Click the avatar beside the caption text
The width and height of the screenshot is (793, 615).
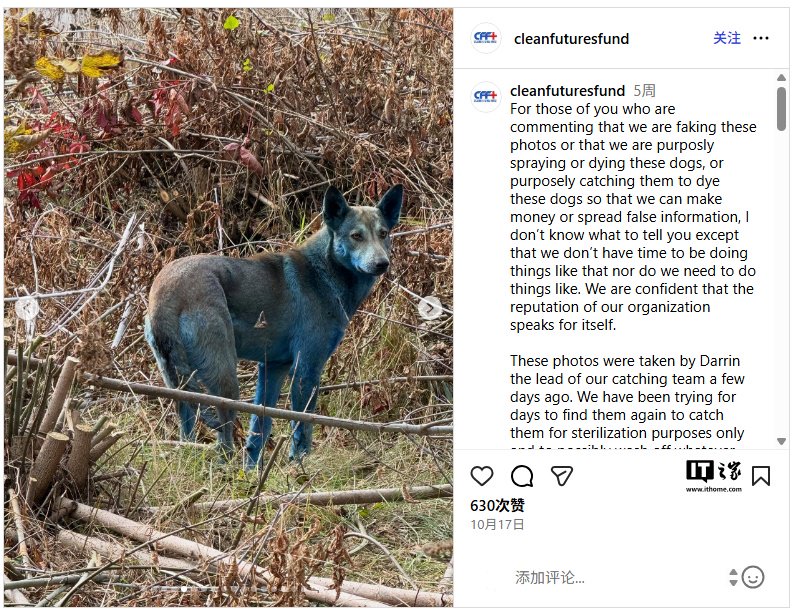[x=486, y=96]
